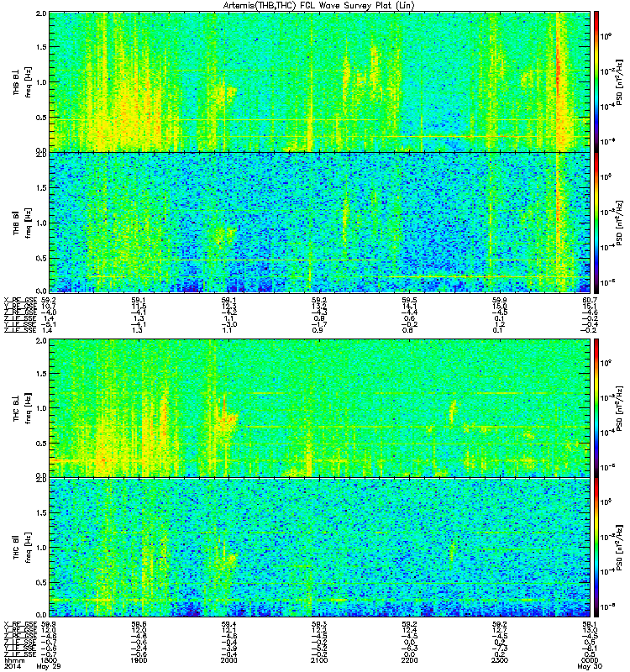630x672 pixels.
Task: Select the THB B-parallel spectrogram panel
Action: 319,223
